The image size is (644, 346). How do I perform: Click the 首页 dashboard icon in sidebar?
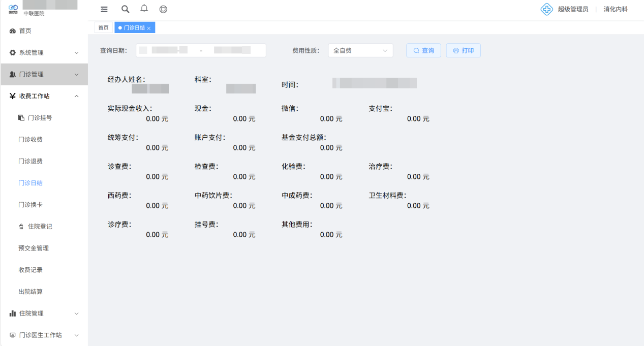pyautogui.click(x=13, y=31)
